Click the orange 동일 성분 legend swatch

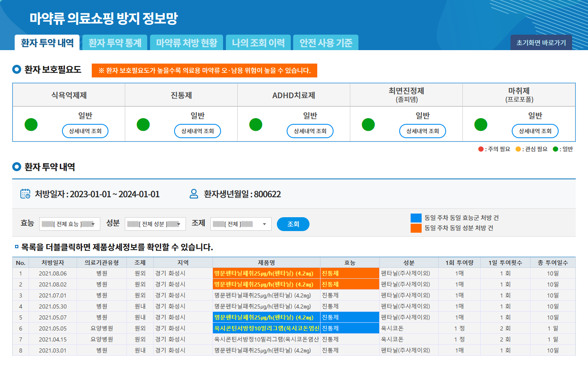pyautogui.click(x=416, y=228)
